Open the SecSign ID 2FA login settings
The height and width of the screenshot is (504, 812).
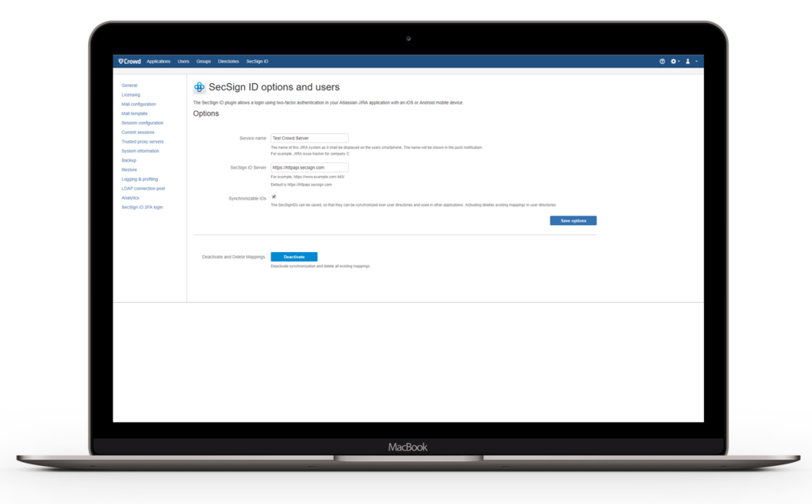point(144,207)
